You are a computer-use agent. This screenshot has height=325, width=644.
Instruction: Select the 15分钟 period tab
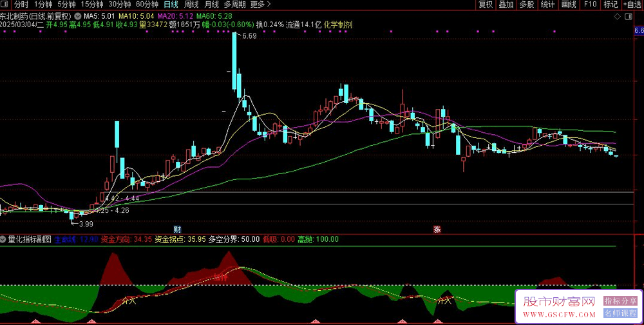click(92, 5)
